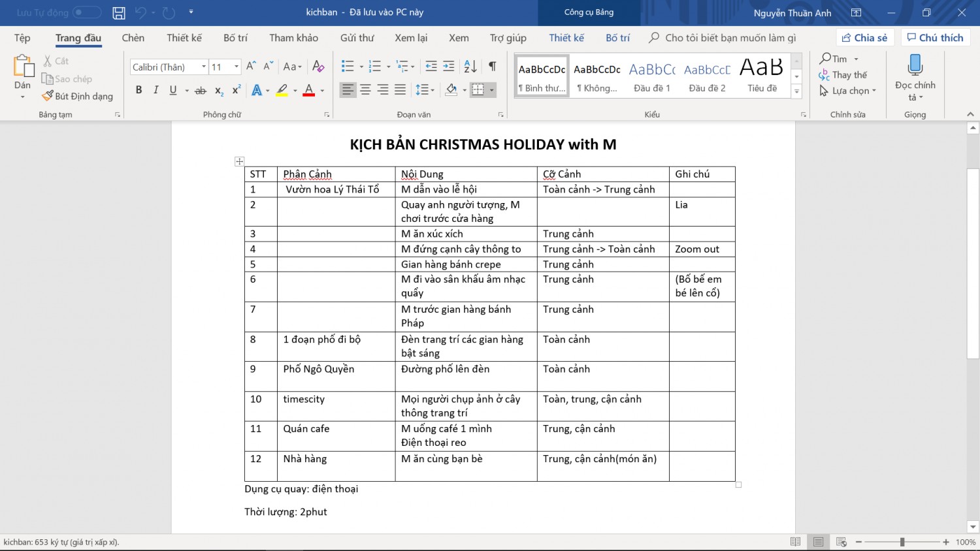Toggle Italic formatting

click(155, 90)
